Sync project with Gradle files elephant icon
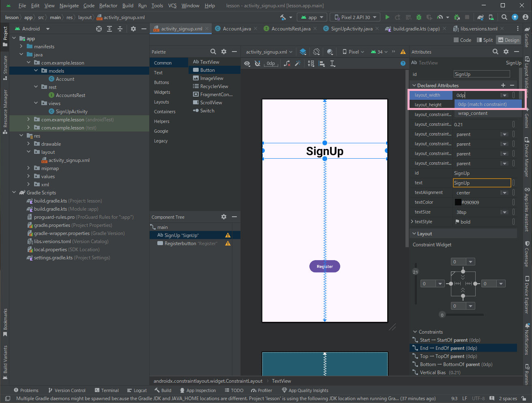This screenshot has width=532, height=403. pyautogui.click(x=481, y=17)
